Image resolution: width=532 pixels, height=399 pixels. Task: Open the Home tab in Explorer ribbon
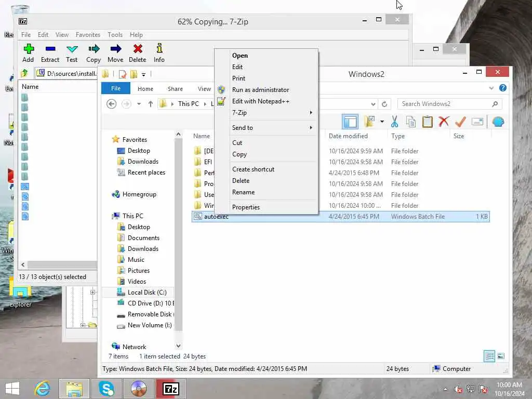(x=145, y=88)
